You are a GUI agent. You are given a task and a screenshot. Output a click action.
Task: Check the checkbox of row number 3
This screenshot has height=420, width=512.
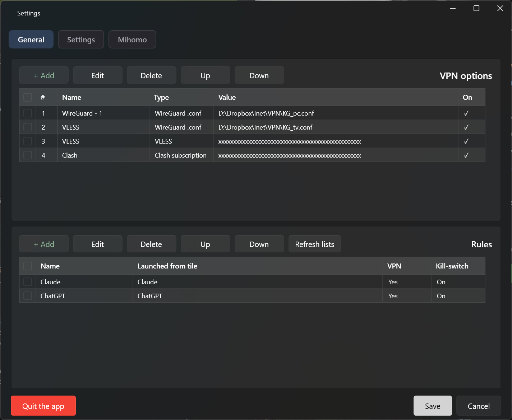pos(28,141)
